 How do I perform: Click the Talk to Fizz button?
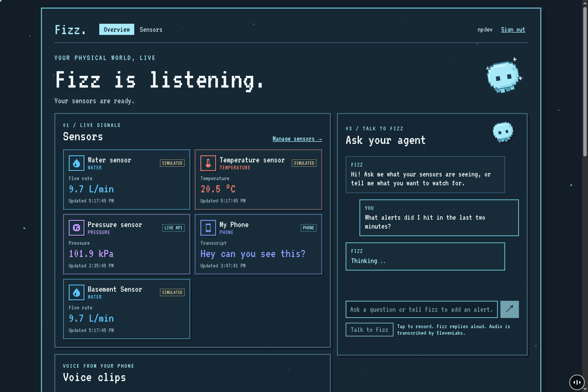[x=369, y=330]
